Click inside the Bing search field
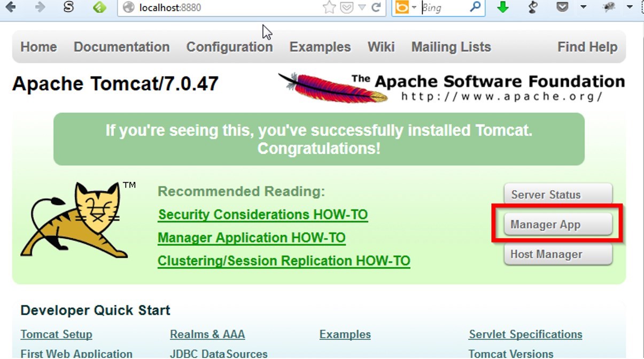644x359 pixels. [x=445, y=7]
